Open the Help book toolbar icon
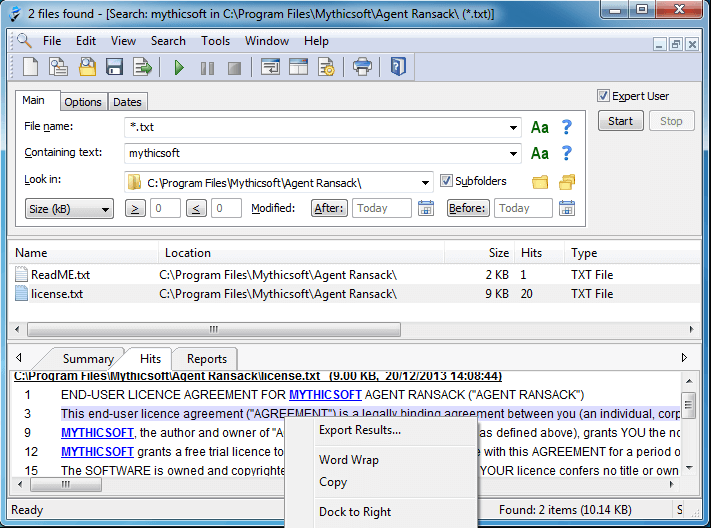Screen dimensions: 711x528 coord(398,67)
